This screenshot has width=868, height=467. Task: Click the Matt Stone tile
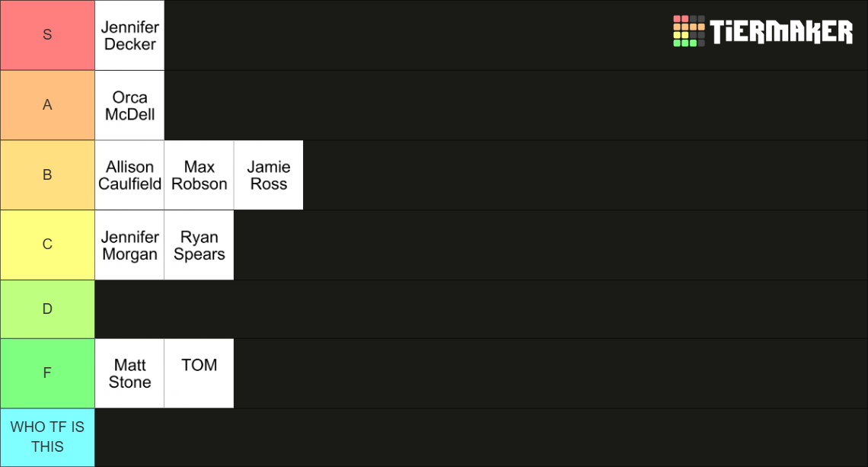click(129, 373)
